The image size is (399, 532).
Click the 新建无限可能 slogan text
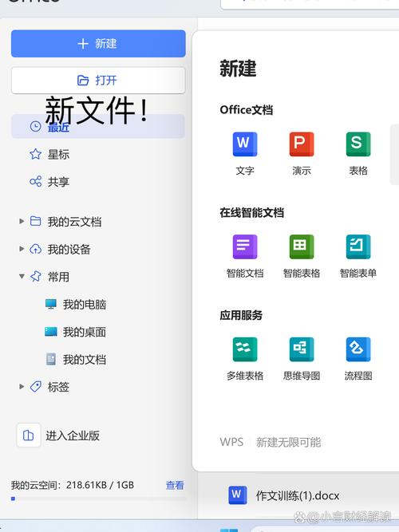pyautogui.click(x=289, y=442)
